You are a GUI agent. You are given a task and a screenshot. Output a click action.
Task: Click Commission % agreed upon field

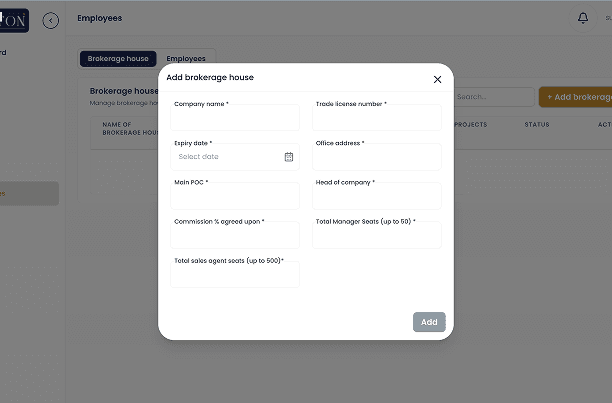pyautogui.click(x=235, y=236)
